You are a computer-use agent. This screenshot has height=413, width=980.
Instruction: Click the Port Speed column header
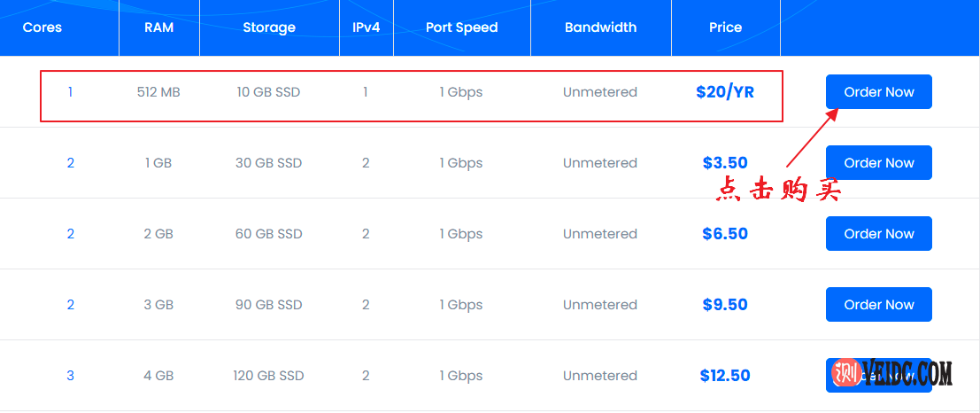(461, 27)
